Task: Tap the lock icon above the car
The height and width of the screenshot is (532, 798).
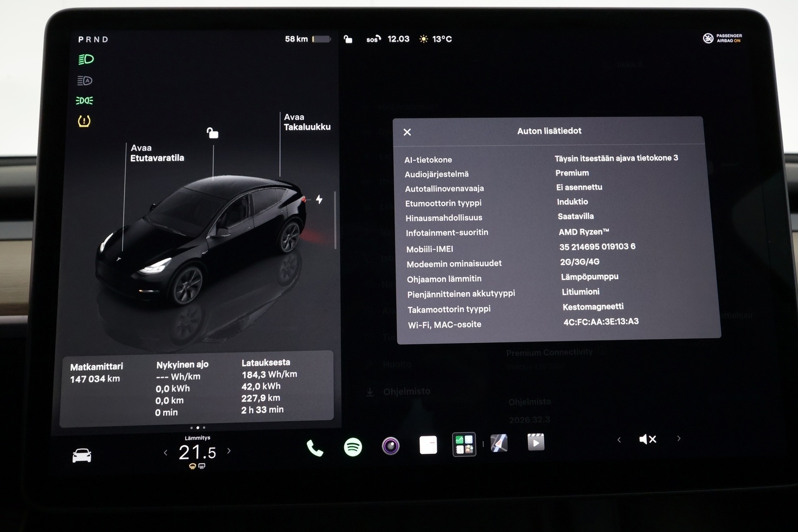Action: 212,132
